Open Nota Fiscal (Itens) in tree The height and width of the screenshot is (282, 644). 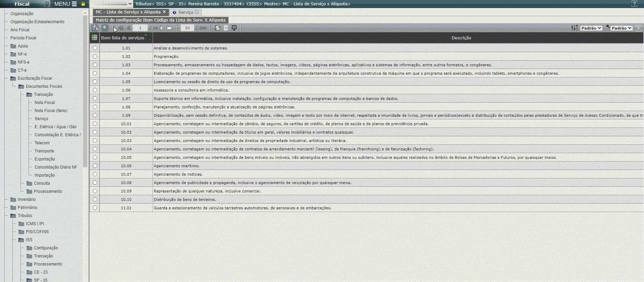(x=51, y=111)
